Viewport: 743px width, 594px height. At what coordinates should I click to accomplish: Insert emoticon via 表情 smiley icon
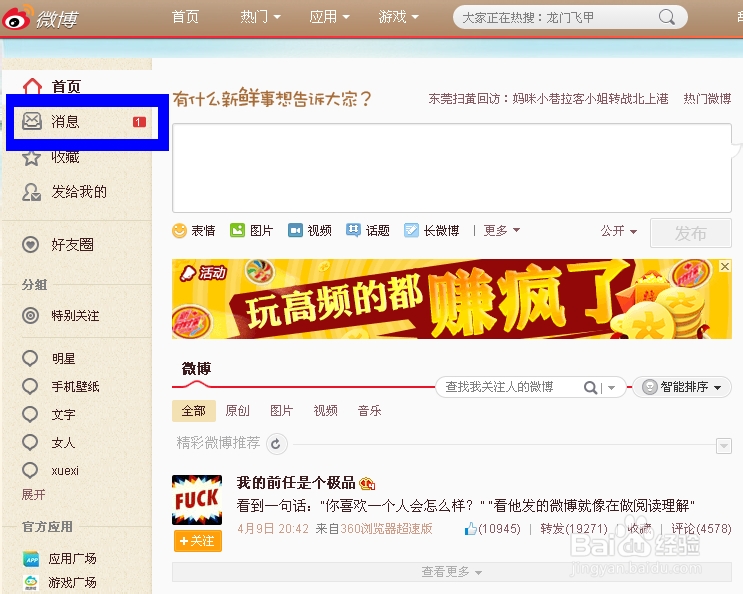coord(179,231)
